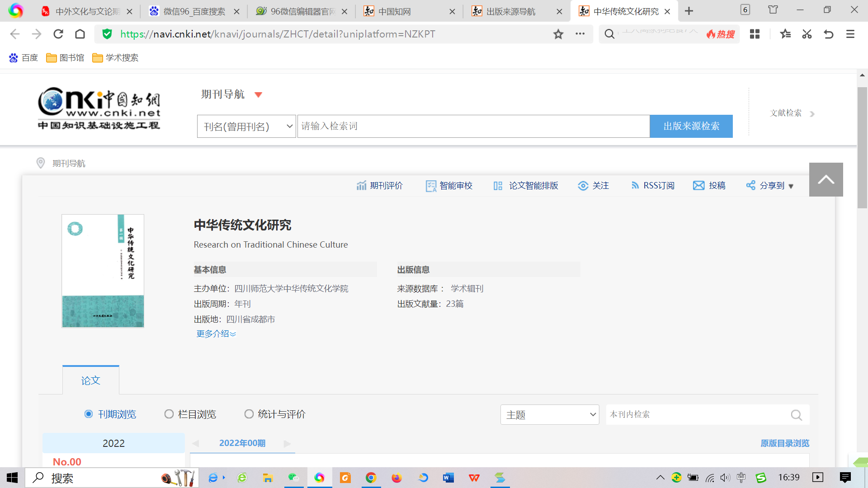Click the 出版来源检索 search button

tap(691, 127)
